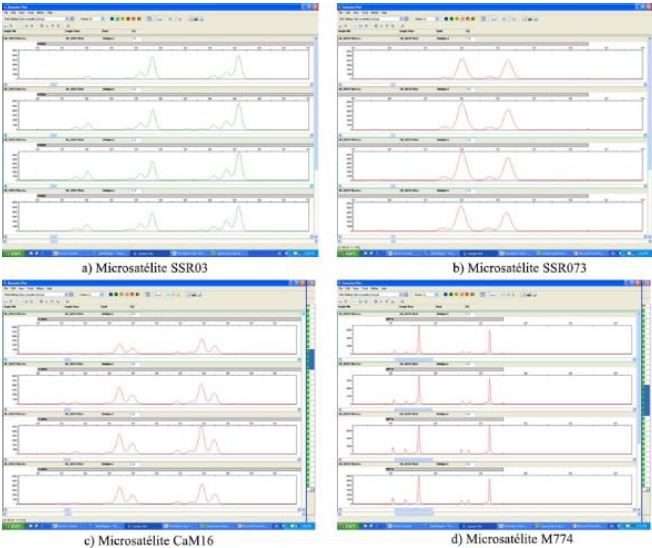Toggle the orange dye button in SSR03 window

tap(133, 19)
